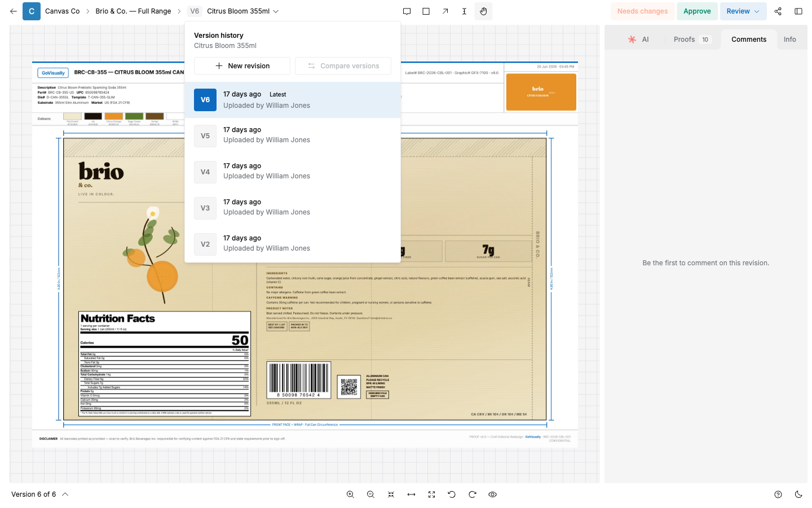Open the AI tab

tap(638, 40)
